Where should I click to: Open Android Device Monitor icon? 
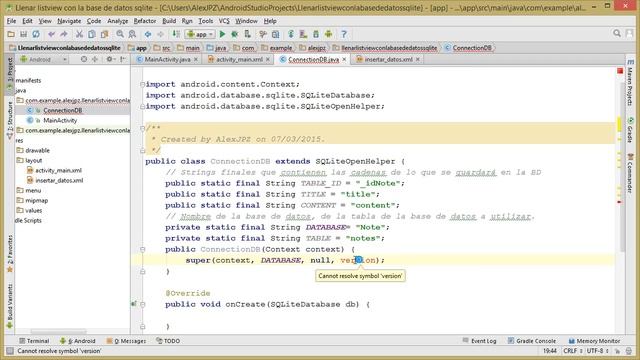(x=329, y=34)
